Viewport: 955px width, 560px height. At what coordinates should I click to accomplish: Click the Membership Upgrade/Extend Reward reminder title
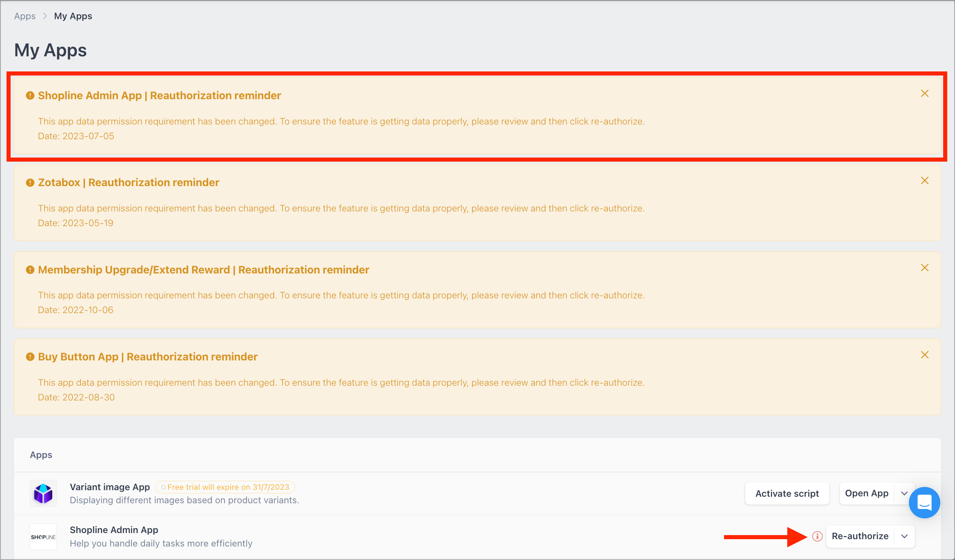[x=204, y=270]
